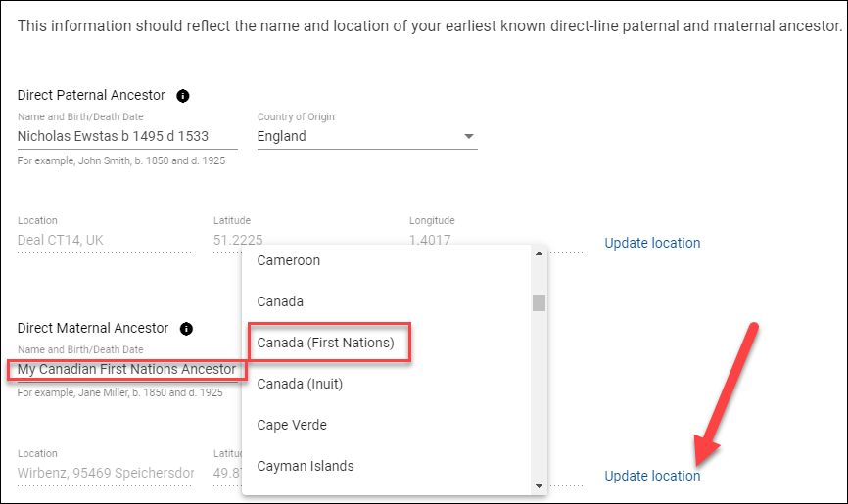Click the England dropdown arrow

[469, 136]
